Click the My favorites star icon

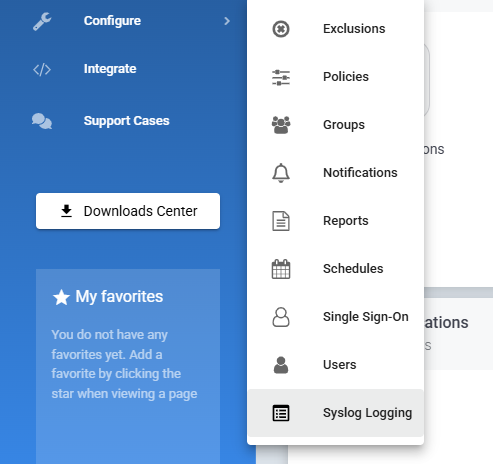click(x=61, y=297)
